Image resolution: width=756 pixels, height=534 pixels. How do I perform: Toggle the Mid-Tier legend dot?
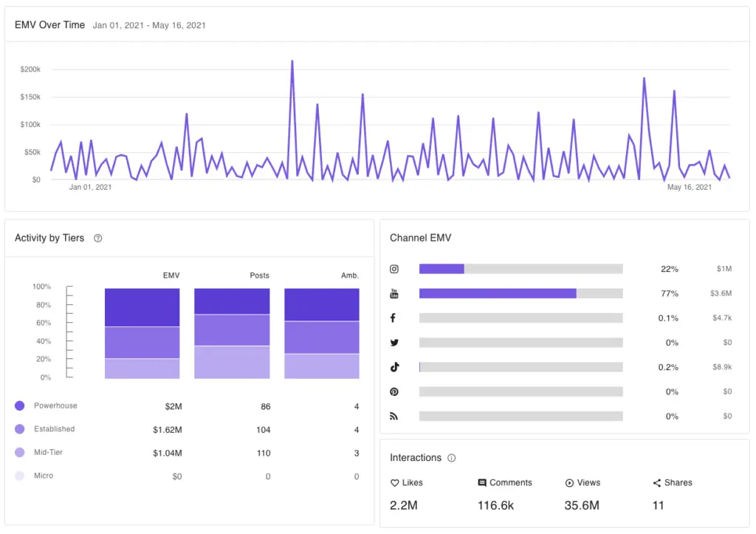[x=20, y=452]
